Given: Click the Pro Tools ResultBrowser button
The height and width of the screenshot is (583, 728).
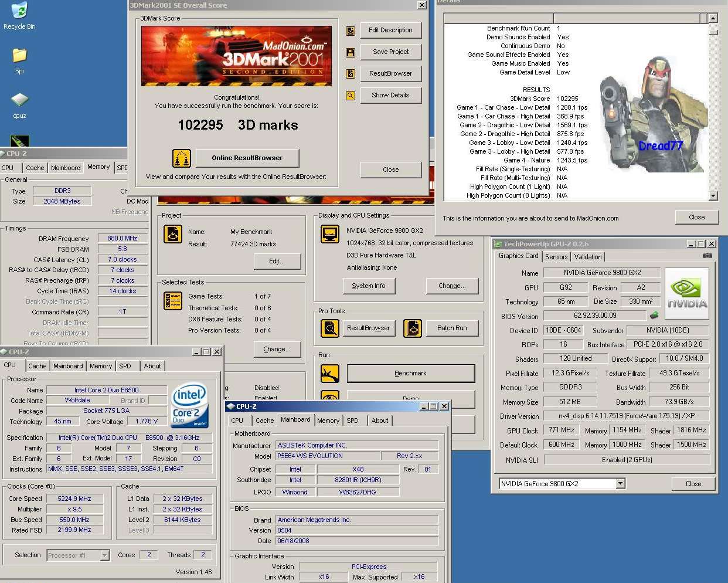Looking at the screenshot, I should (x=368, y=328).
